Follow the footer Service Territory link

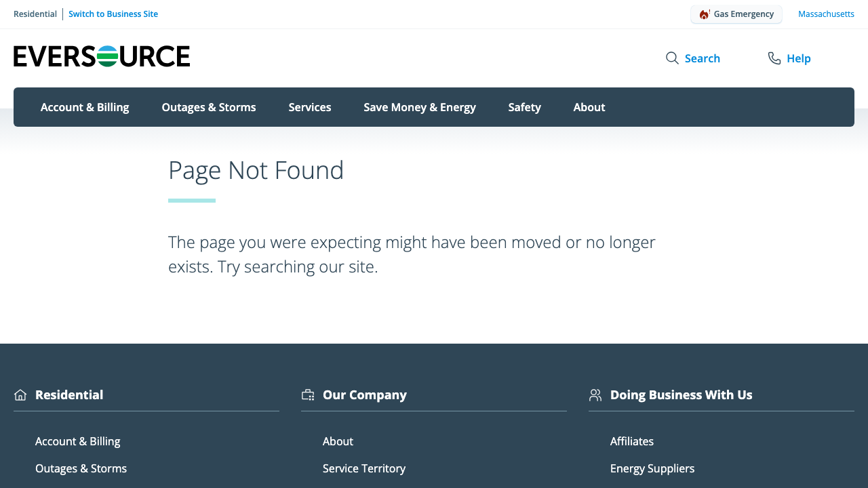[x=364, y=468]
